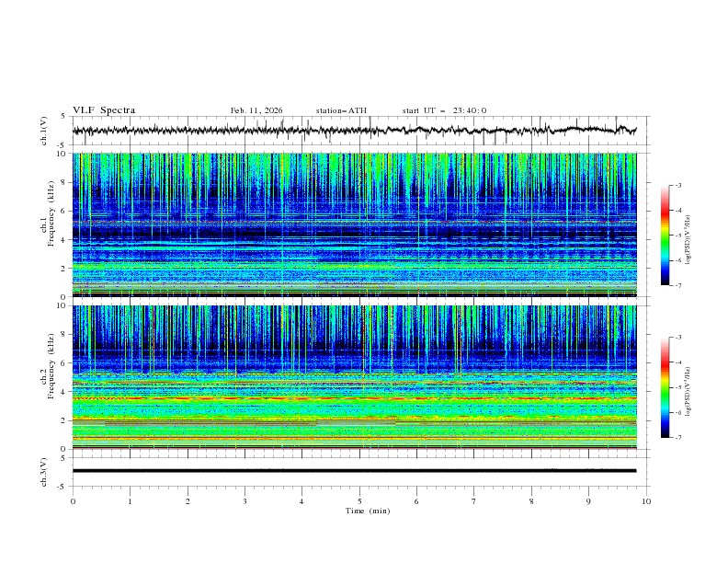Click the 'ch.1(V)' axis label

[x=44, y=131]
